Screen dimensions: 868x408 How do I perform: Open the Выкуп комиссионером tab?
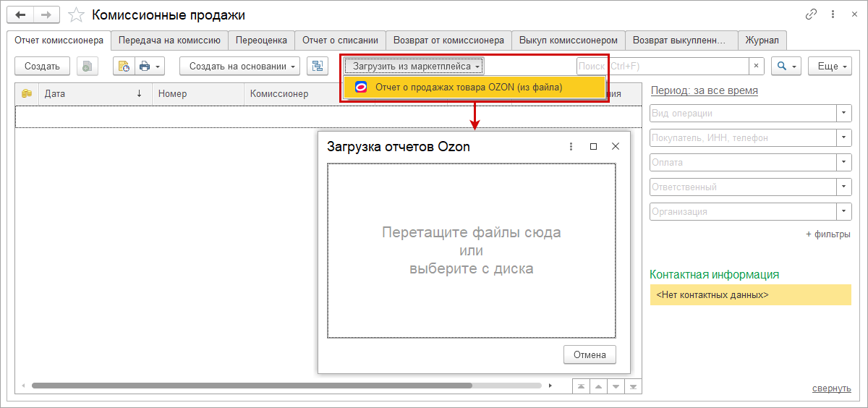click(569, 41)
